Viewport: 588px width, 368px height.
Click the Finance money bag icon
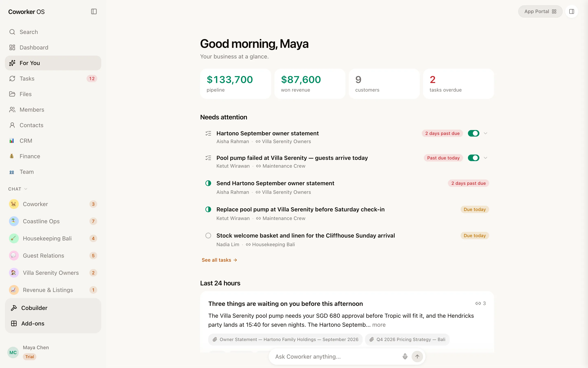pyautogui.click(x=12, y=156)
